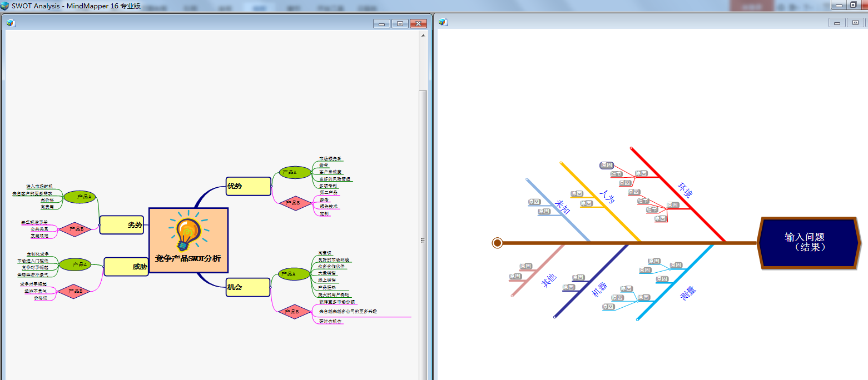The image size is (868, 380).
Task: Collapse the 劣势 branch via its connector handle
Action: (99, 225)
